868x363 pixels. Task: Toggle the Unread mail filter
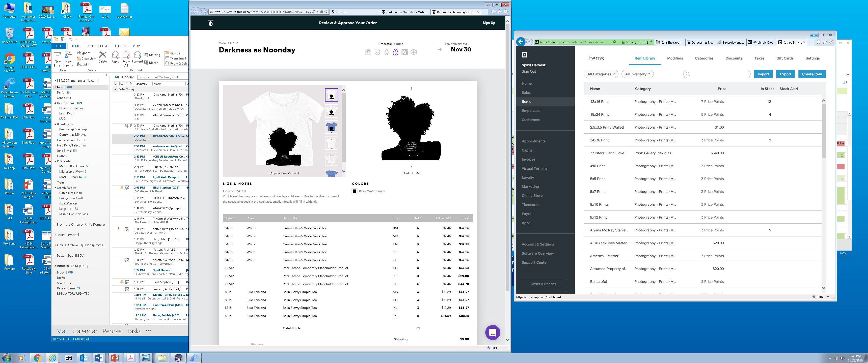(128, 77)
